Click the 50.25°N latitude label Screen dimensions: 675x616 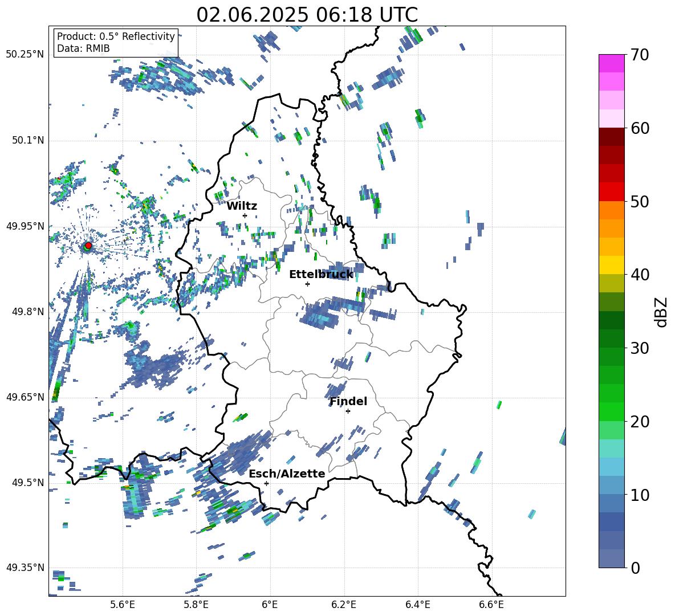[x=25, y=55]
